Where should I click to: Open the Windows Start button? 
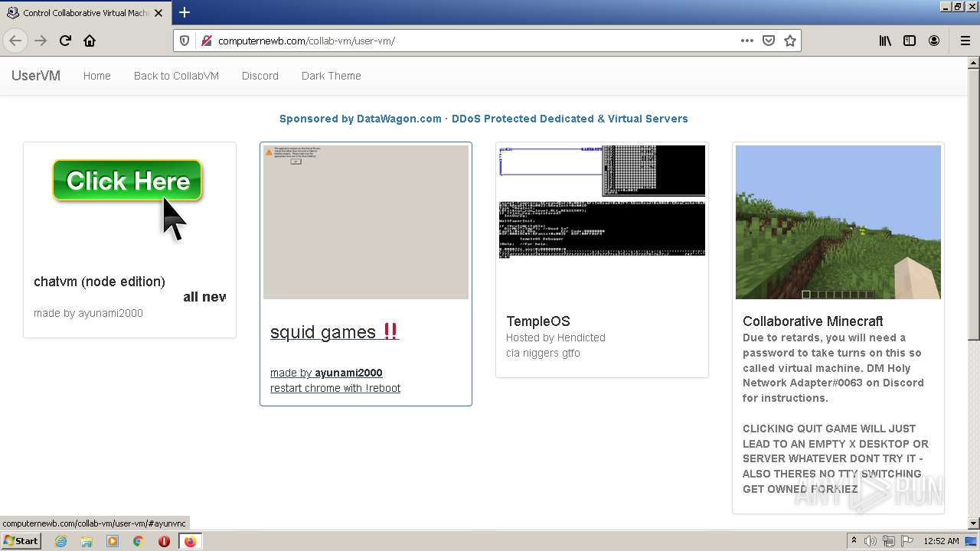(x=21, y=541)
